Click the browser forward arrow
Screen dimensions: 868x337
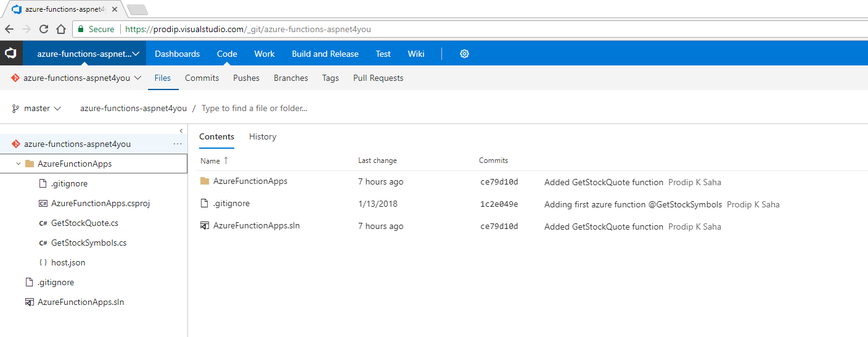point(27,29)
